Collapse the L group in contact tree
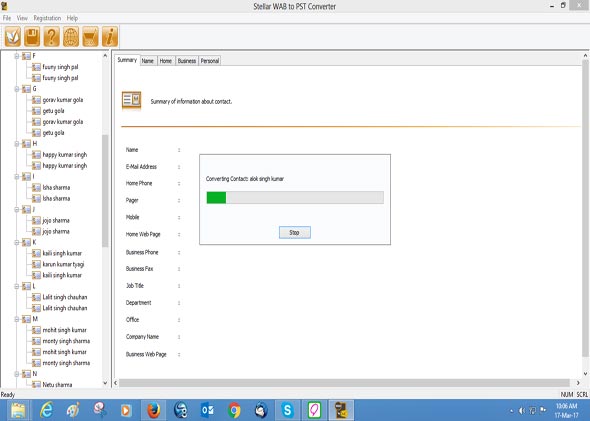Viewport: 590px width, 421px height. pyautogui.click(x=17, y=286)
